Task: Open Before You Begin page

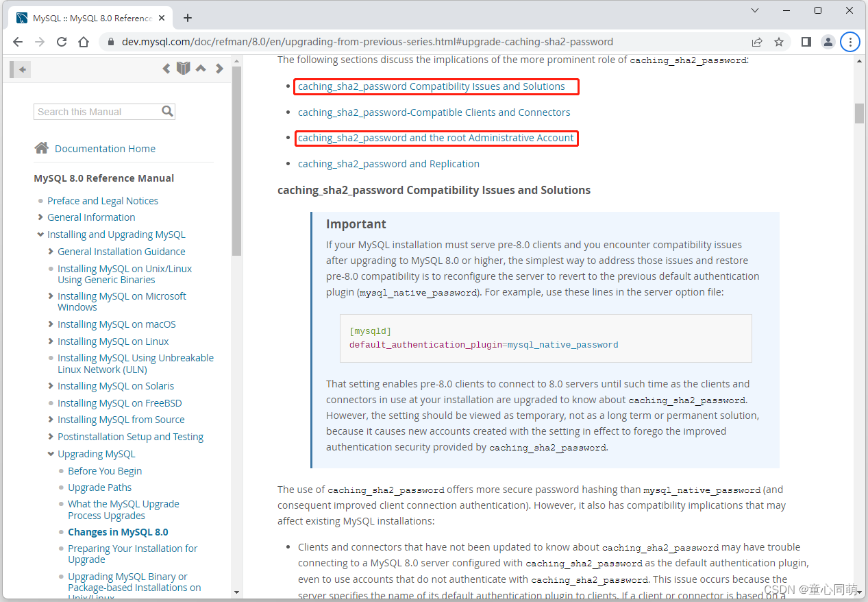Action: coord(105,471)
